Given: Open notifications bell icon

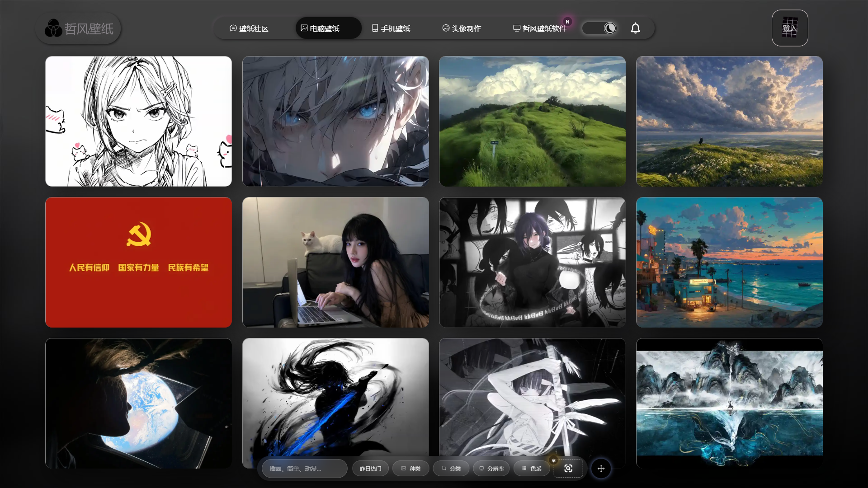Looking at the screenshot, I should [x=635, y=28].
